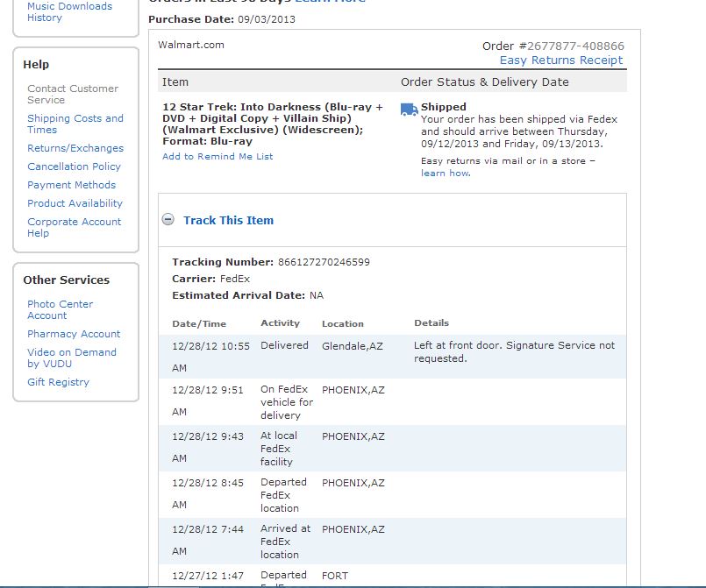
Task: Click the Date/Time column header
Action: point(199,323)
